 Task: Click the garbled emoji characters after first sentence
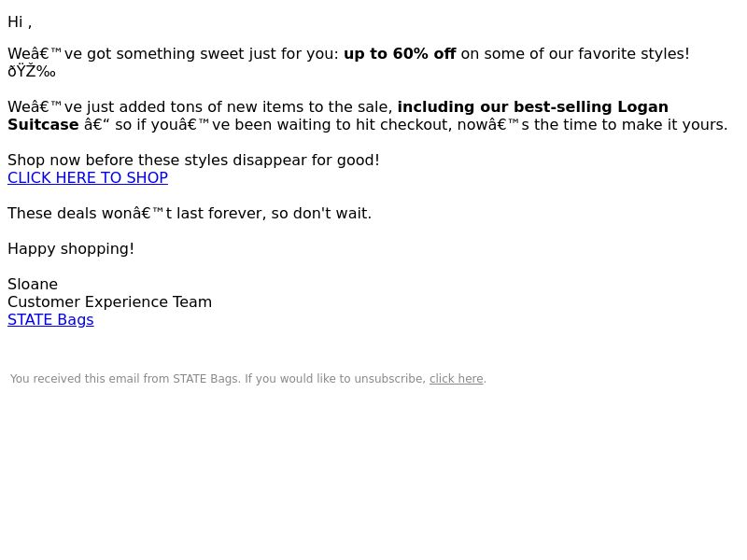pos(32,72)
